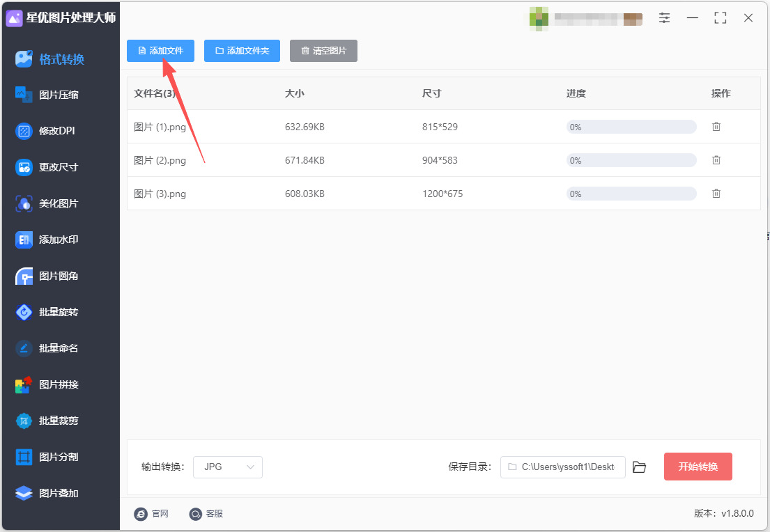Open 批量裁剪 batch crop label

[59, 421]
